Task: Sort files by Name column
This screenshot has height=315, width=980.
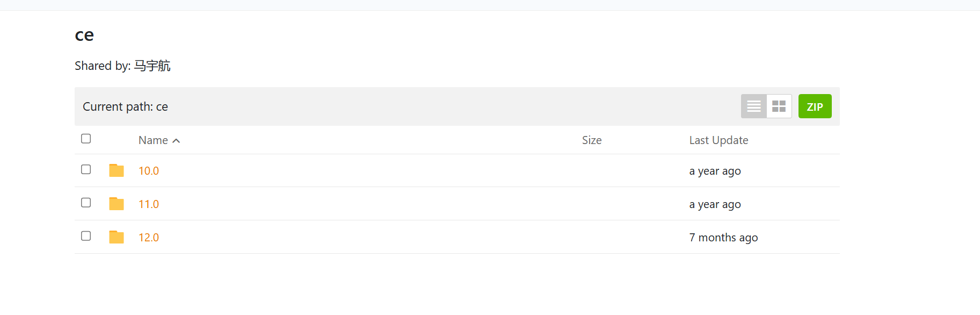Action: (x=153, y=140)
